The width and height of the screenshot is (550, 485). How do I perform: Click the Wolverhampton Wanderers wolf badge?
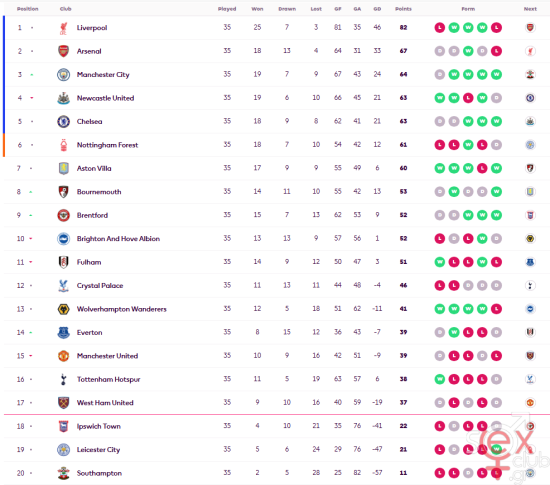tap(63, 309)
